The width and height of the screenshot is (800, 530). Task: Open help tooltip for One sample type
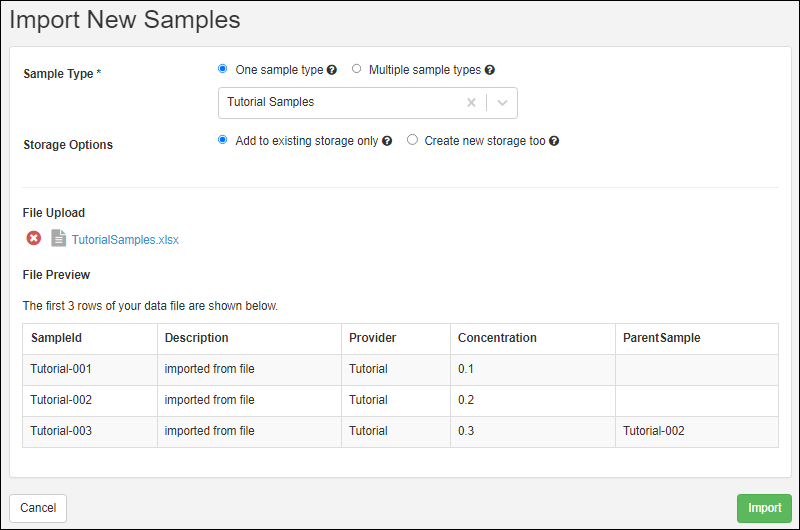332,70
